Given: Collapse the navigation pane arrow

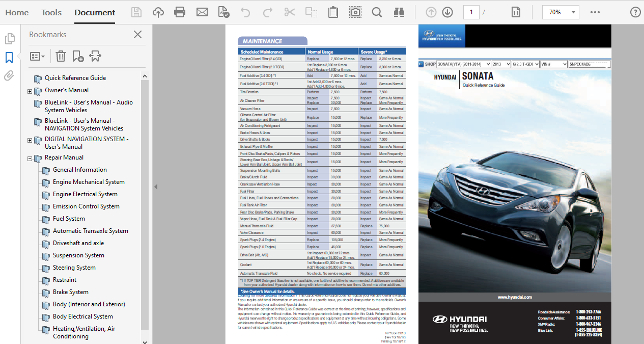Looking at the screenshot, I should [x=156, y=187].
